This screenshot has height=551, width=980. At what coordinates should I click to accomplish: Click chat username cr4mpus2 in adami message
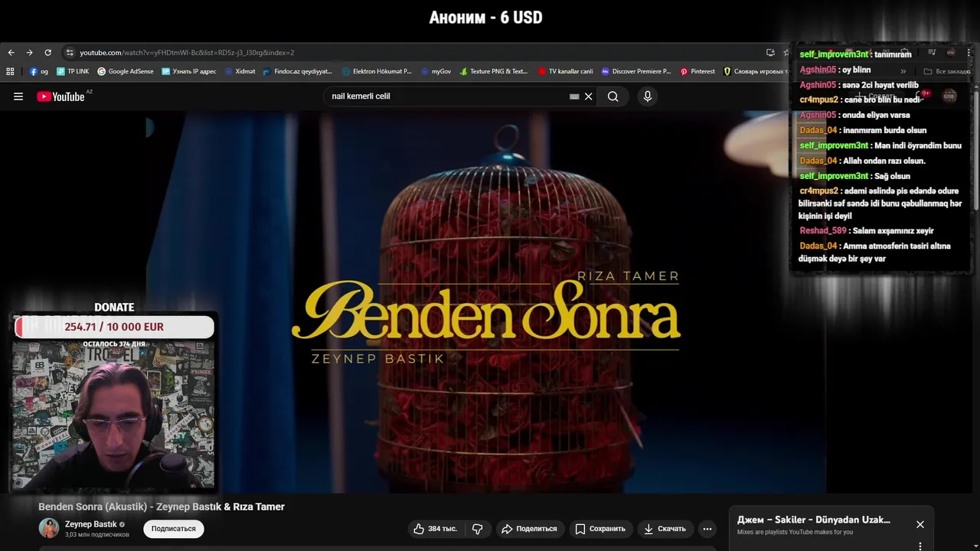tap(818, 191)
